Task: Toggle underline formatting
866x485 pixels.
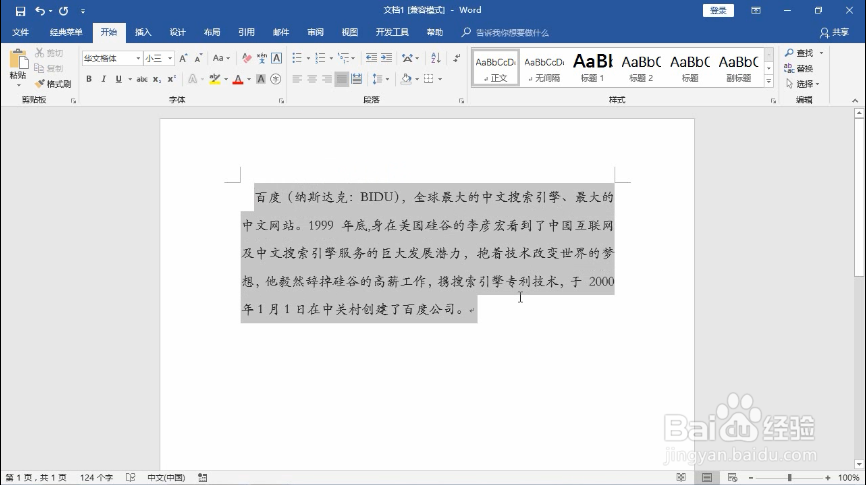Action: [x=118, y=79]
